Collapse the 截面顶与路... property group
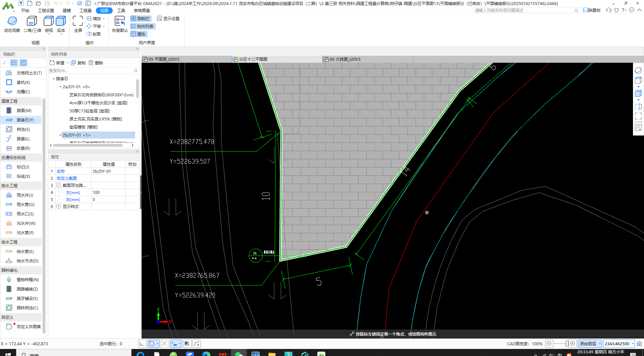The height and width of the screenshot is (356, 644). (x=59, y=185)
